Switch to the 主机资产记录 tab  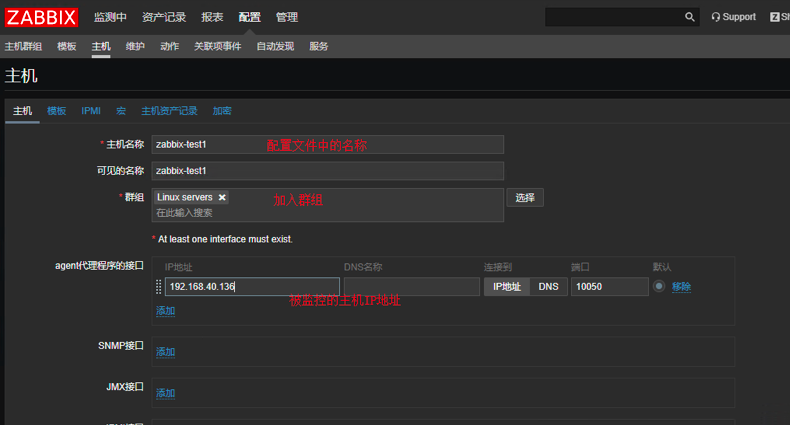[169, 111]
